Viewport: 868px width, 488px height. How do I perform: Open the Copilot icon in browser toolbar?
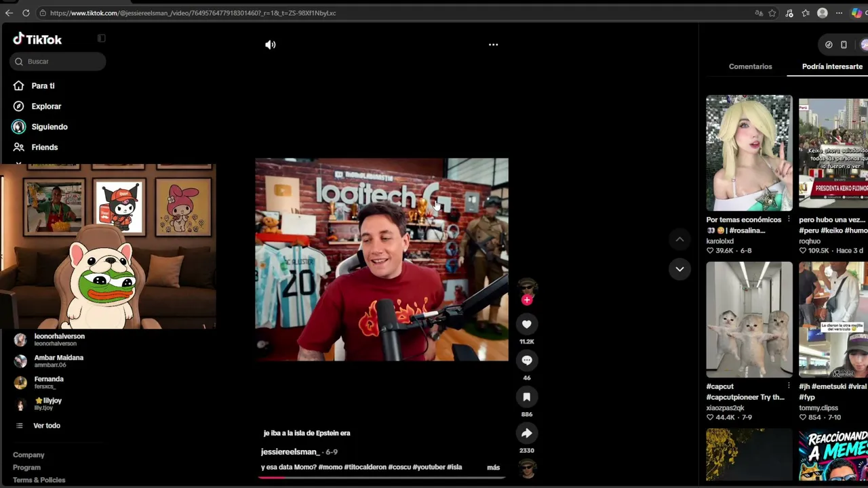[x=856, y=13]
